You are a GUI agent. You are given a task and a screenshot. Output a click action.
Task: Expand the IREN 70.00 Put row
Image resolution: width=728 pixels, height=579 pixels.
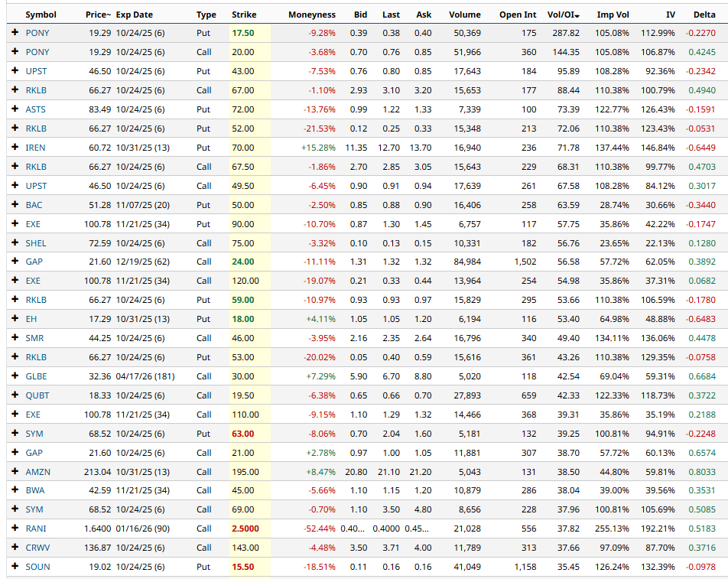(15, 147)
